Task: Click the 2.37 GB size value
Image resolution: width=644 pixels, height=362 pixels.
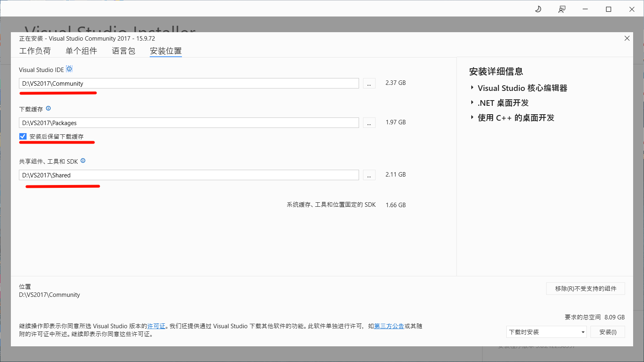Action: (396, 83)
